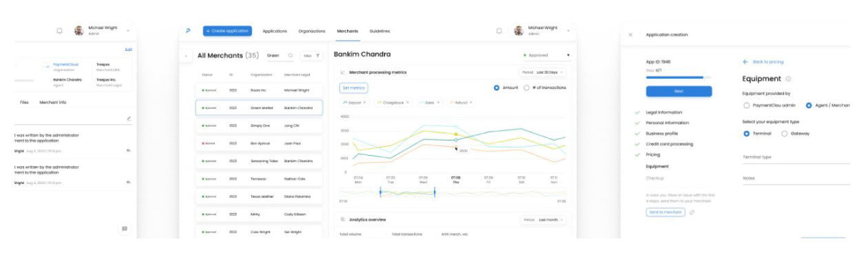
Task: Click the Equipment info icon
Action: [788, 79]
